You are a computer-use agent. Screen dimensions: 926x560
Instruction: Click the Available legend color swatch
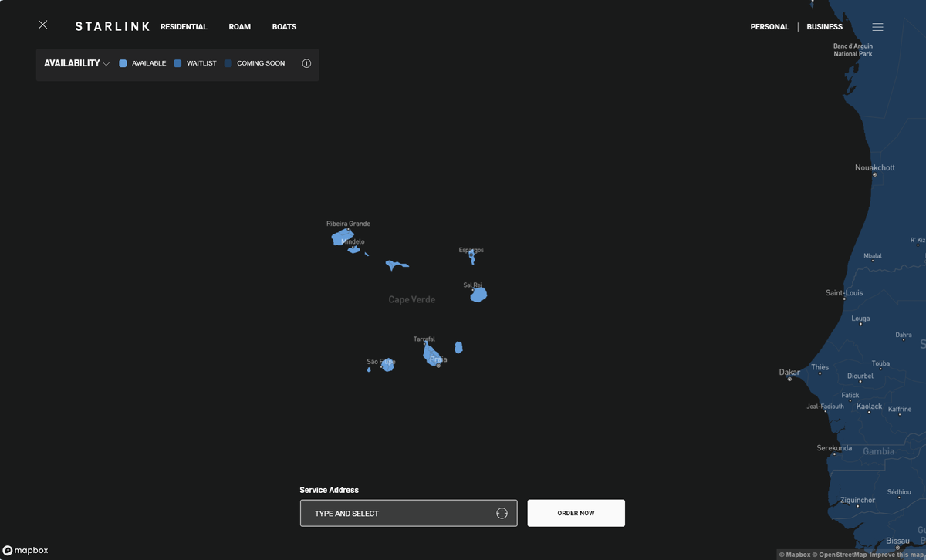pyautogui.click(x=123, y=63)
